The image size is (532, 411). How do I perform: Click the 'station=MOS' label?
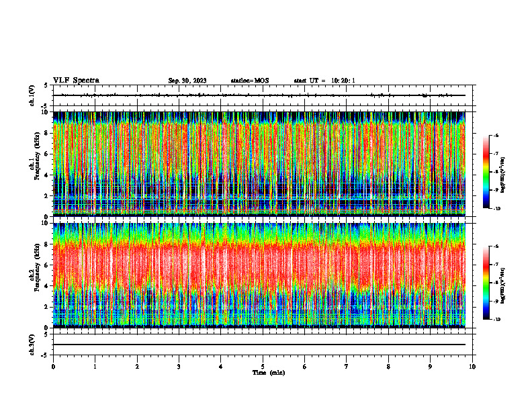(x=250, y=81)
